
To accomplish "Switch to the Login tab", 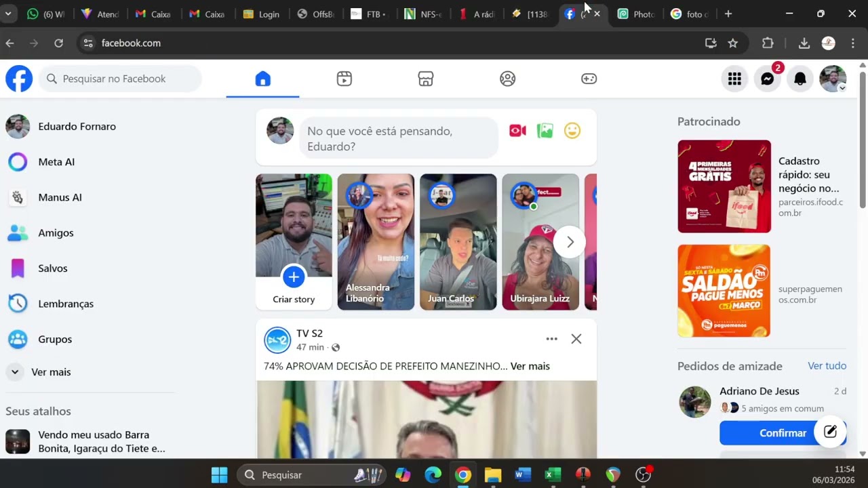I will [x=260, y=14].
